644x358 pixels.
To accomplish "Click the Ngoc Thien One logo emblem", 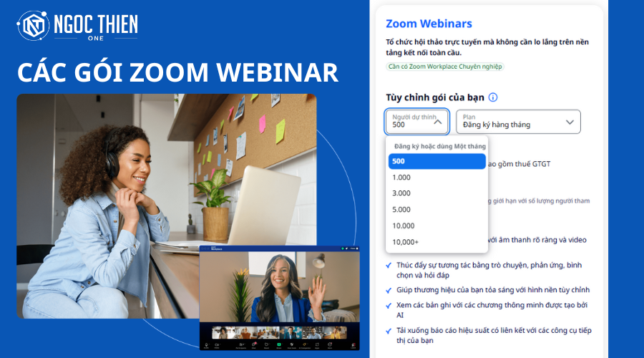I will pyautogui.click(x=33, y=26).
